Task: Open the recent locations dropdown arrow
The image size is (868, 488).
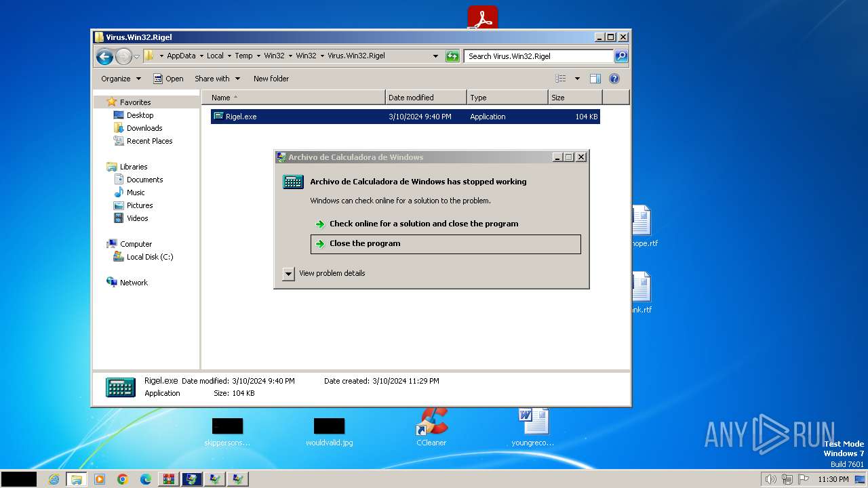Action: click(x=137, y=56)
